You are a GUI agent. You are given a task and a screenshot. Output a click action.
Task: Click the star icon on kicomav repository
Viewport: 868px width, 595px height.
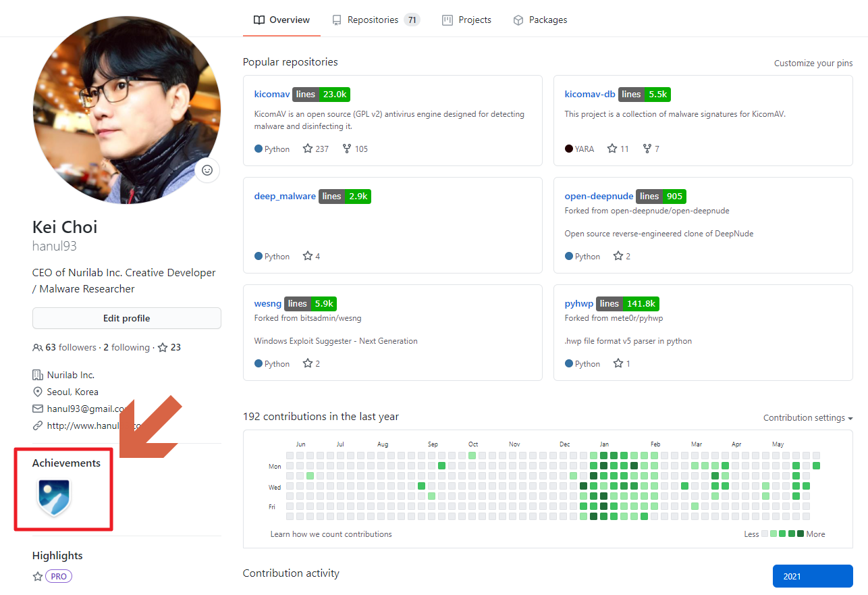pos(308,149)
